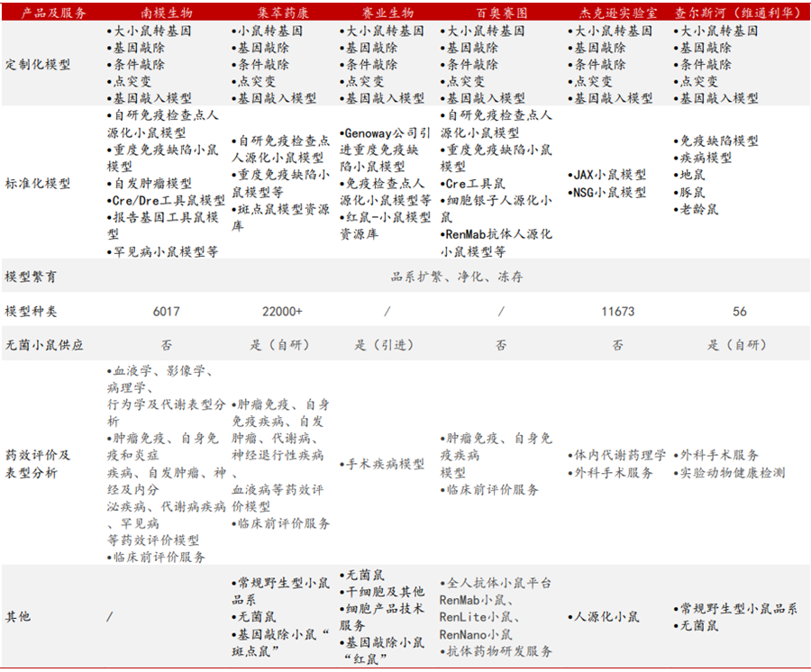
Task: Click '•人源化小鼠' entry
Action: pos(604,616)
